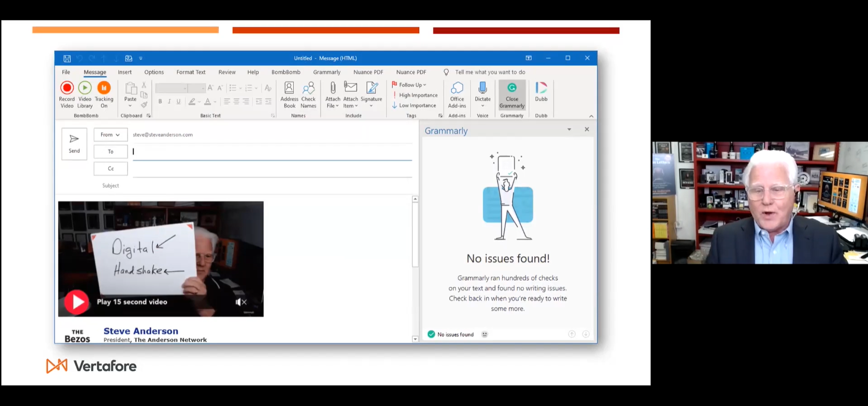Click the Dubb icon in ribbon

point(541,92)
